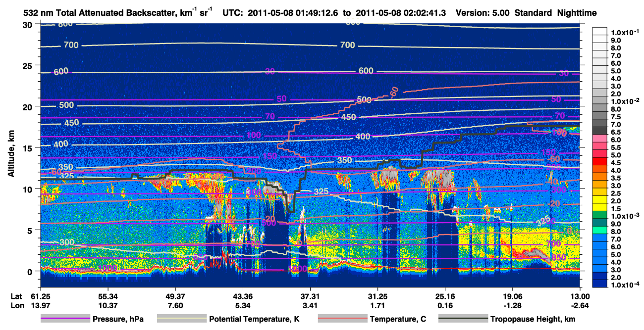
Task: Click latitude value '61.25'
Action: (x=40, y=296)
